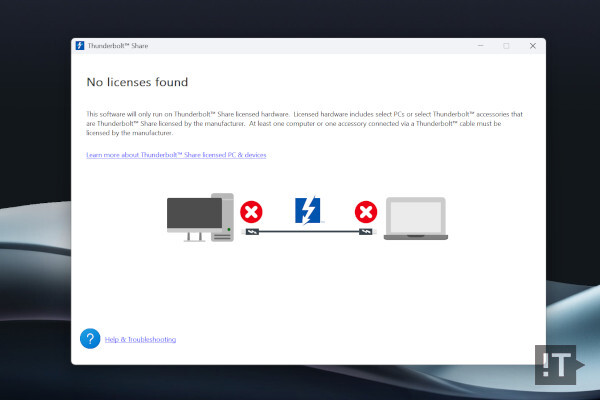Open Learn more about Thunderbolt Share licensed devices
This screenshot has width=600, height=400.
(x=176, y=155)
